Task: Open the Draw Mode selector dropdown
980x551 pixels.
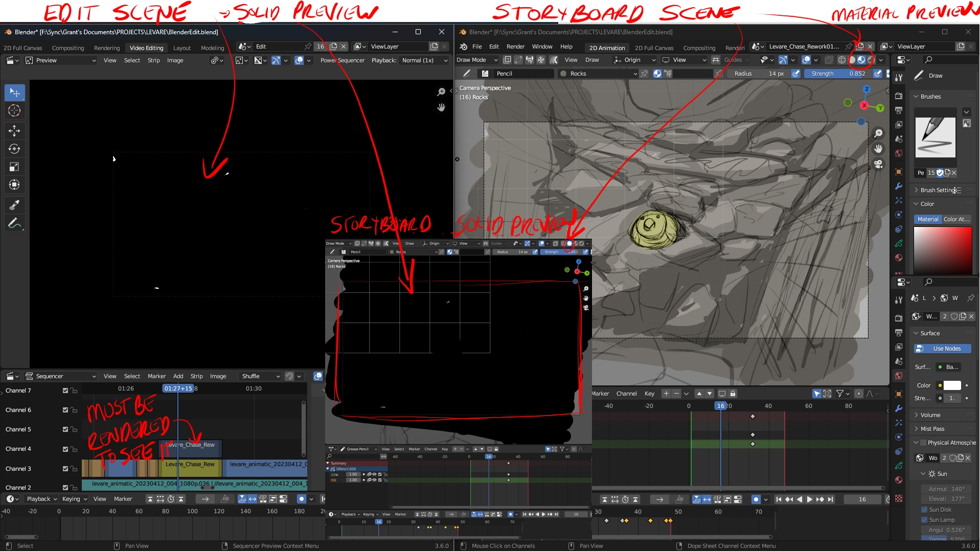Action: pyautogui.click(x=476, y=60)
